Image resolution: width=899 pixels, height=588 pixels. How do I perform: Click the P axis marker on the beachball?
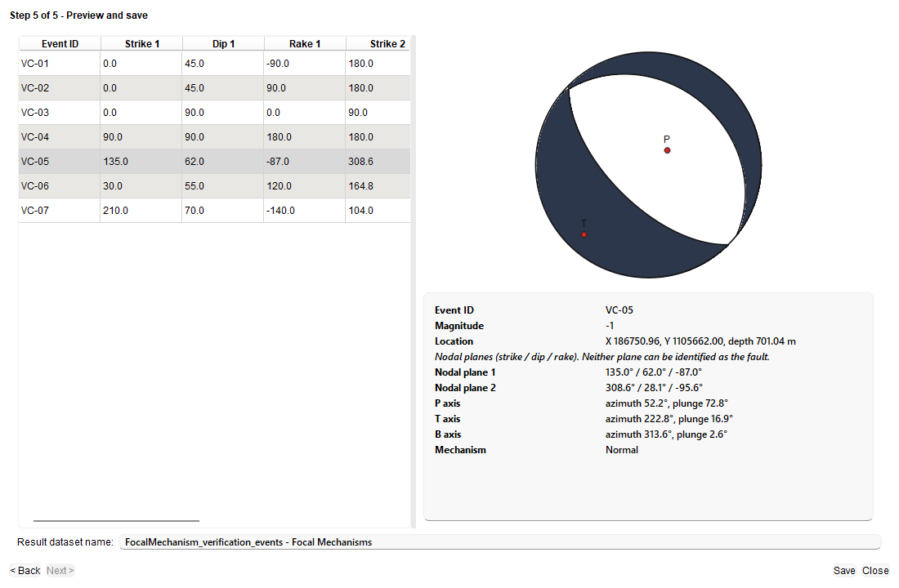[x=668, y=151]
